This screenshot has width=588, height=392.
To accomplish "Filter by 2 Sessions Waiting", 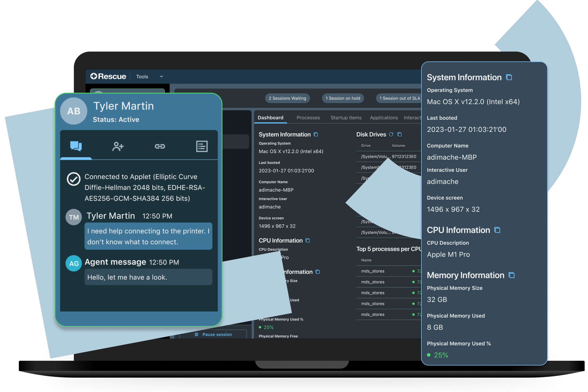I will [x=287, y=98].
